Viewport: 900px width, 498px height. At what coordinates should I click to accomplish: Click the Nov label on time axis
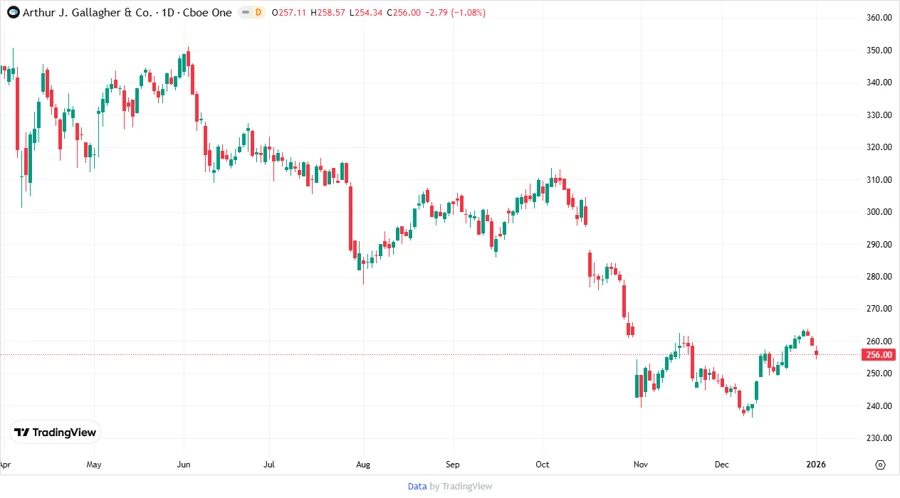[641, 465]
